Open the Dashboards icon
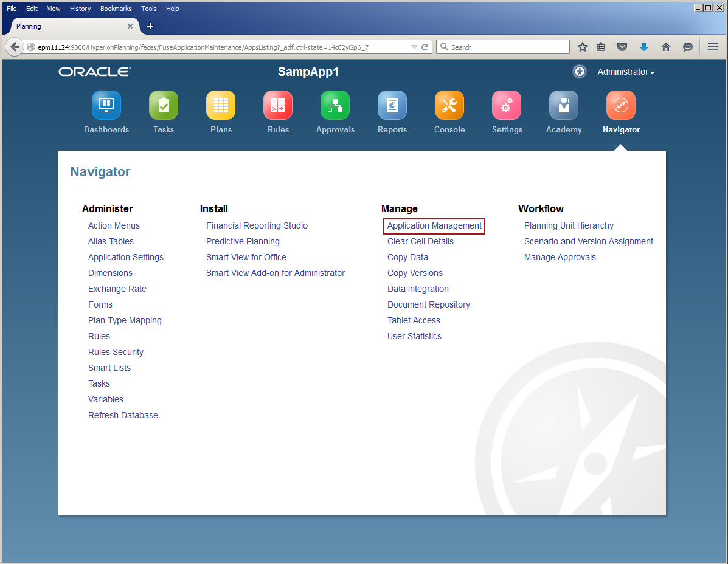Image resolution: width=728 pixels, height=564 pixels. tap(106, 105)
